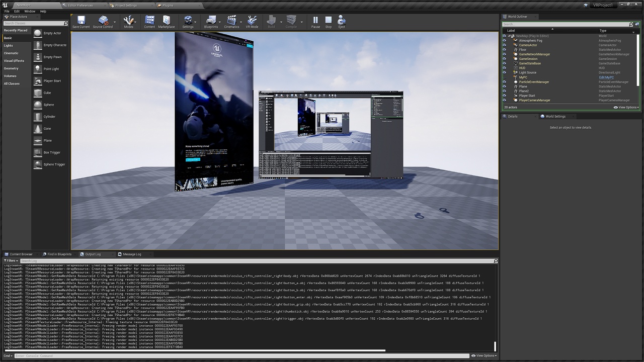644x362 pixels.
Task: Click the Save Current toolbar icon
Action: point(81,21)
